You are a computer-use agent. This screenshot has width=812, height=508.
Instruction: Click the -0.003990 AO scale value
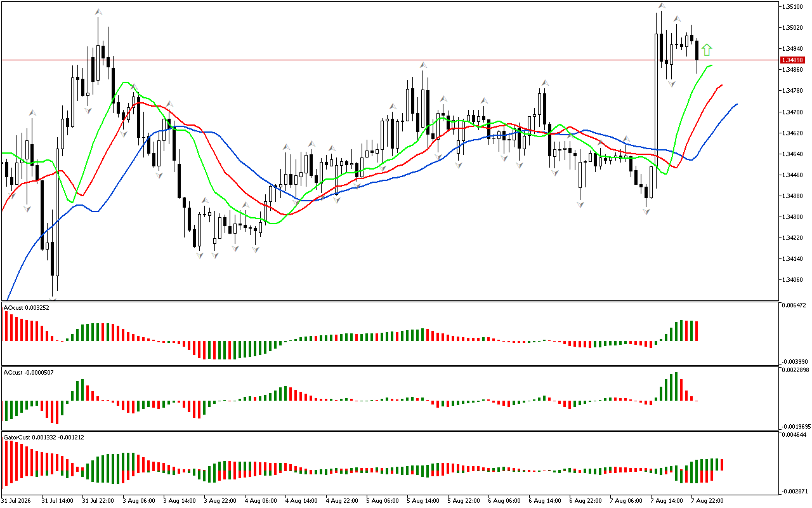coord(795,361)
